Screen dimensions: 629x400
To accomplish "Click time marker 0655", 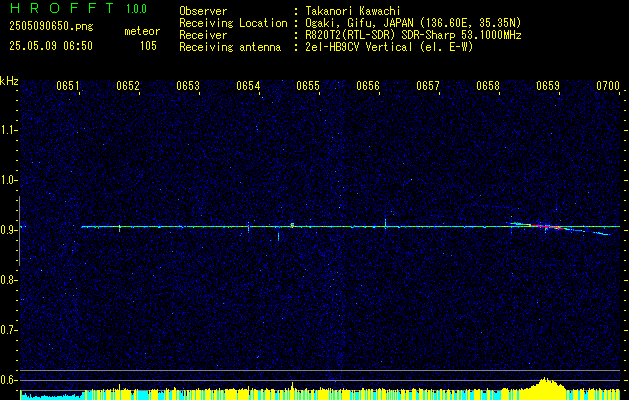I will (308, 86).
